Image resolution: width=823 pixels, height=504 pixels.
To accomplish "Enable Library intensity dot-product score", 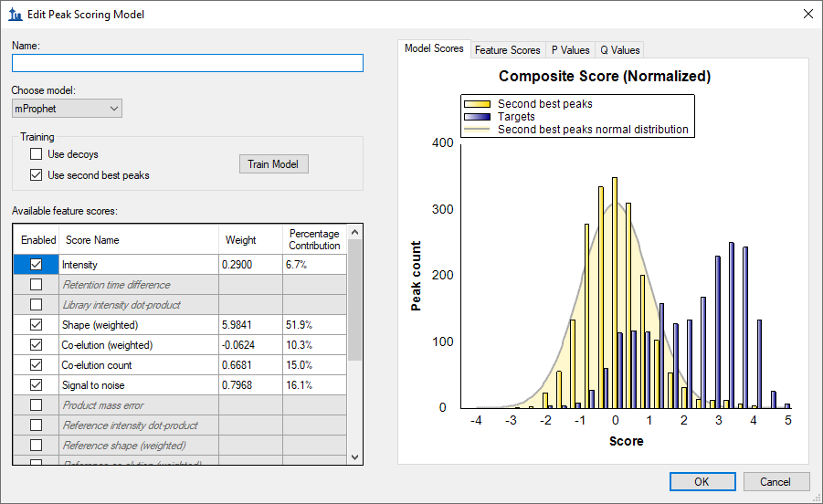I will 37,305.
